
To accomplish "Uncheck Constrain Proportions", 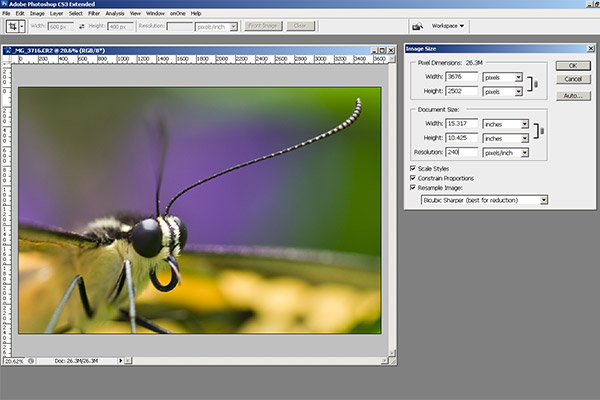I will (x=415, y=177).
